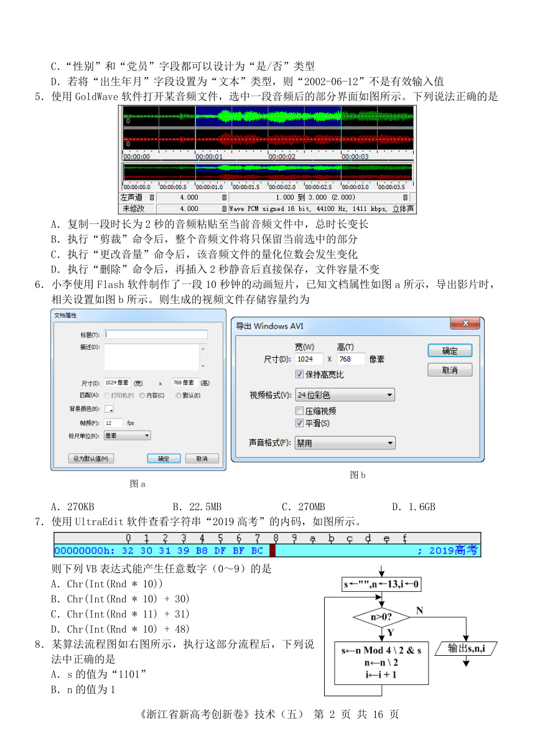Click the 00:00:02.5 mark on overview timeline

(319, 187)
